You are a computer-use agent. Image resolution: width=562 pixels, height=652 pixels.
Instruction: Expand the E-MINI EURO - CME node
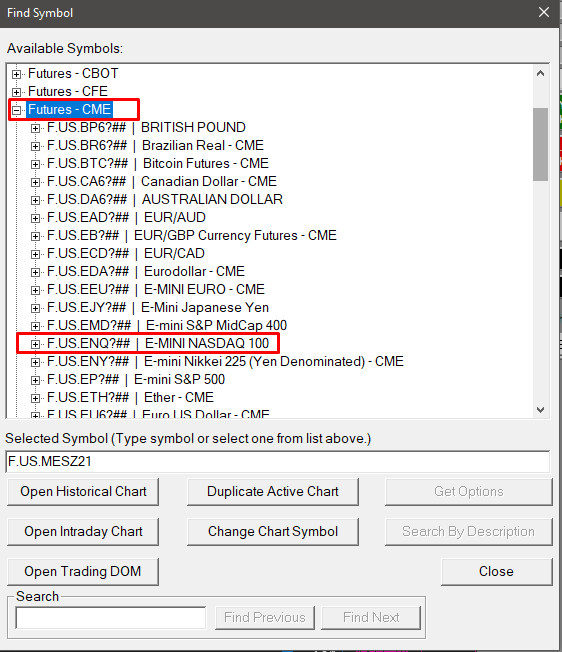pyautogui.click(x=35, y=290)
